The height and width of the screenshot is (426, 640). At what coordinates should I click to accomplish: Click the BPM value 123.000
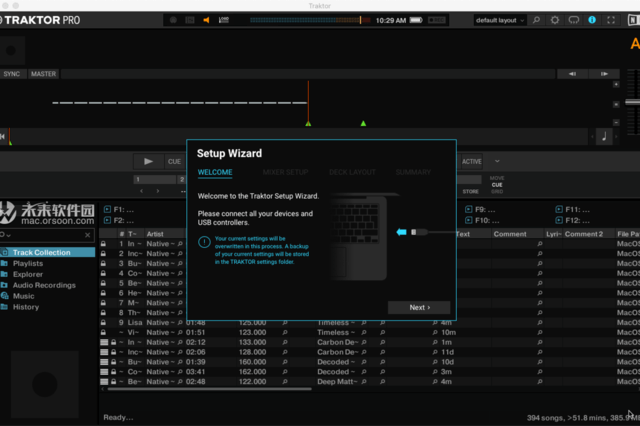pyautogui.click(x=252, y=333)
